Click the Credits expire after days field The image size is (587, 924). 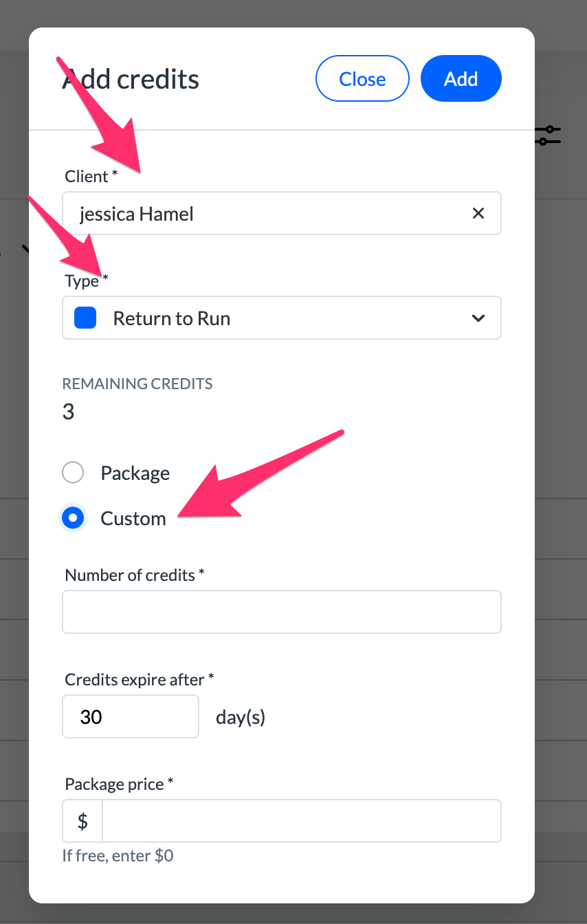coord(131,716)
